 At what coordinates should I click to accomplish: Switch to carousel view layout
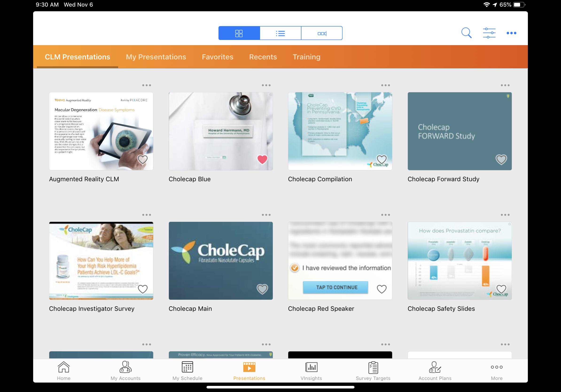pyautogui.click(x=322, y=33)
